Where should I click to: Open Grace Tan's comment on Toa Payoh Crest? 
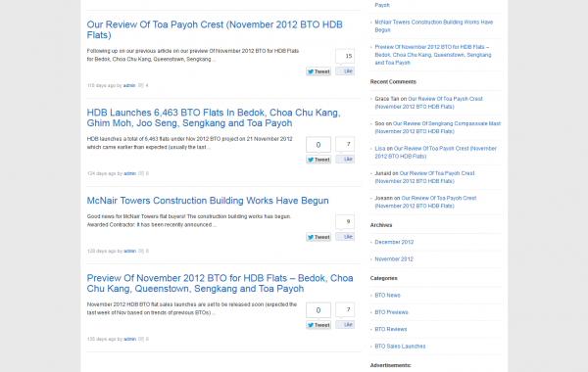coord(428,103)
